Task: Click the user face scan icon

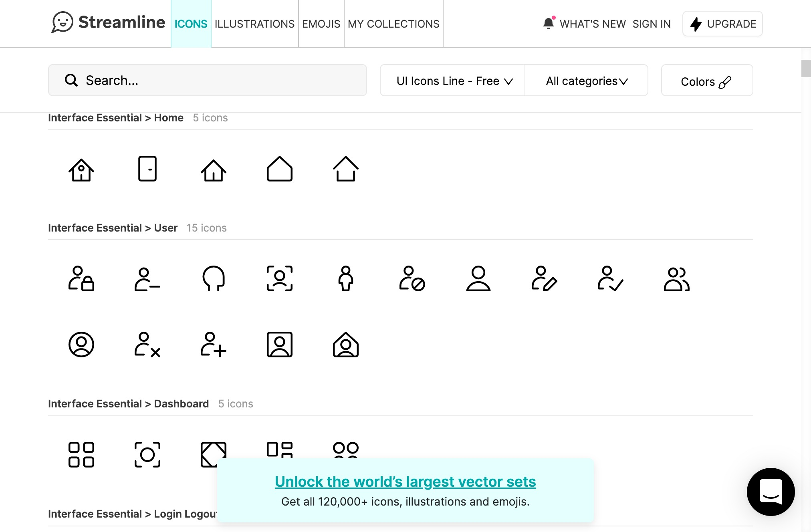Action: (x=280, y=278)
